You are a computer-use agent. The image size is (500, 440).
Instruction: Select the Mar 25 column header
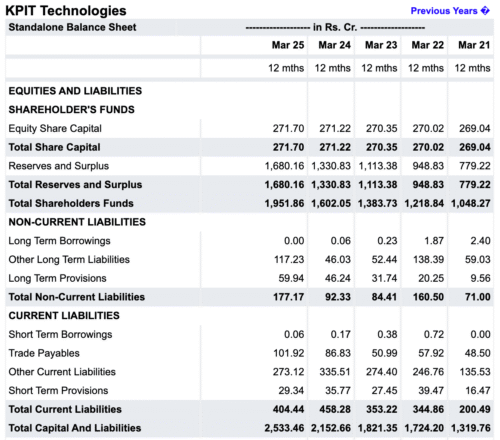point(288,45)
